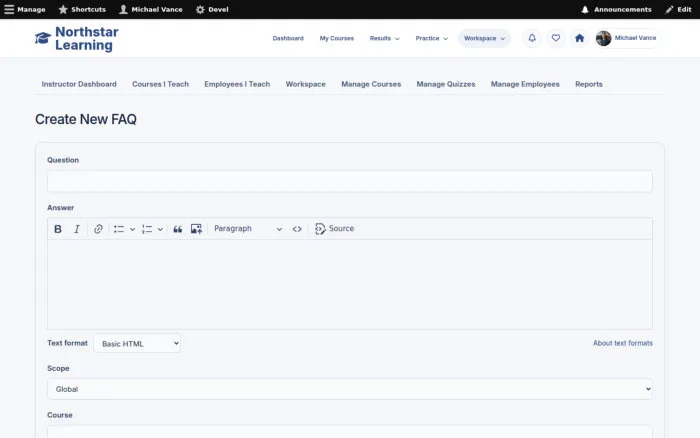Open the favorites heart icon
The width and height of the screenshot is (700, 438).
click(x=556, y=38)
